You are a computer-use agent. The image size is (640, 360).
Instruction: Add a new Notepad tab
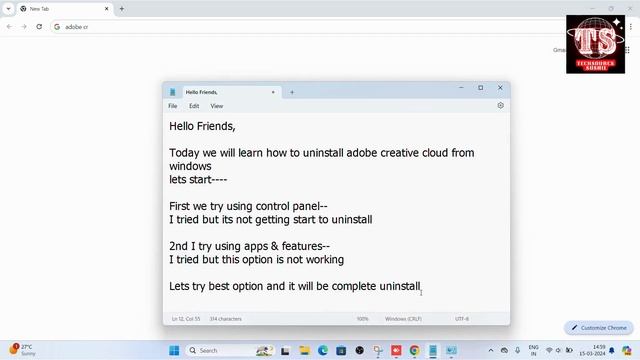click(x=292, y=92)
